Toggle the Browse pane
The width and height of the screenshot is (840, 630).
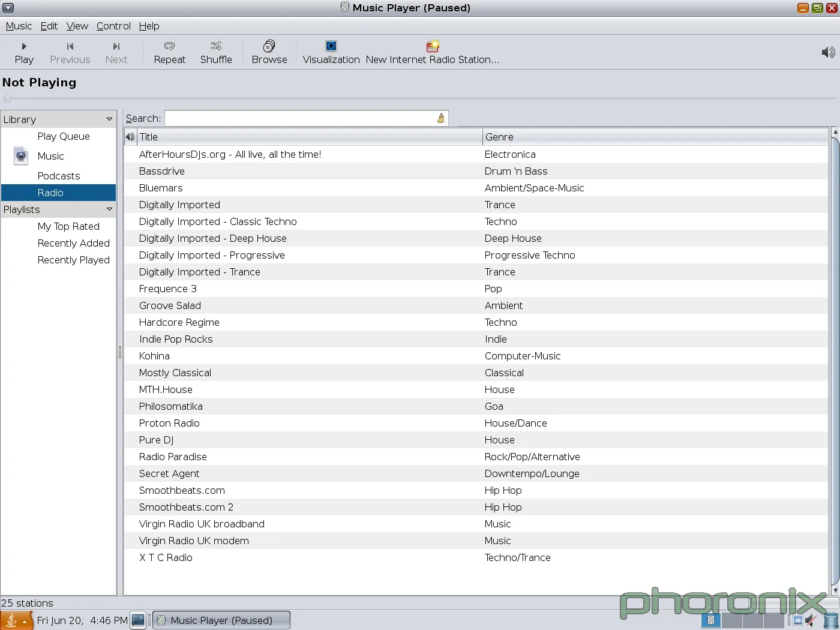(269, 53)
